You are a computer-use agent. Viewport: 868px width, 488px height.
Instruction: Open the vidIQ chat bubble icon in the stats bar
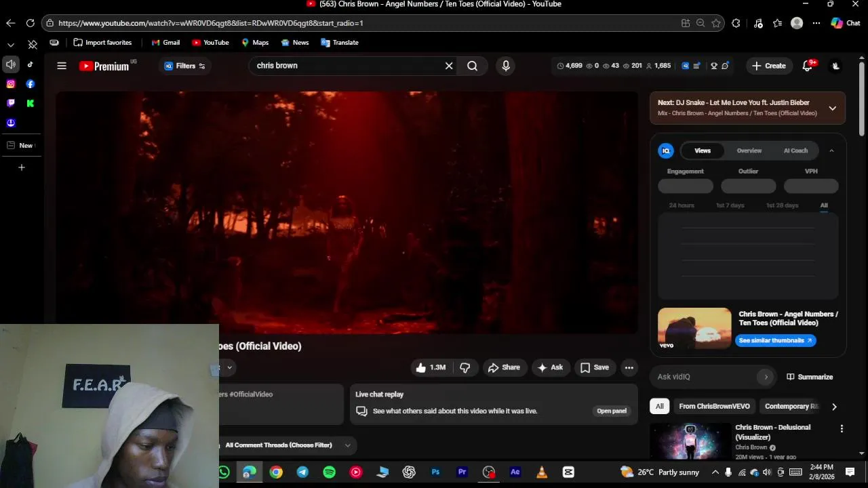point(726,66)
